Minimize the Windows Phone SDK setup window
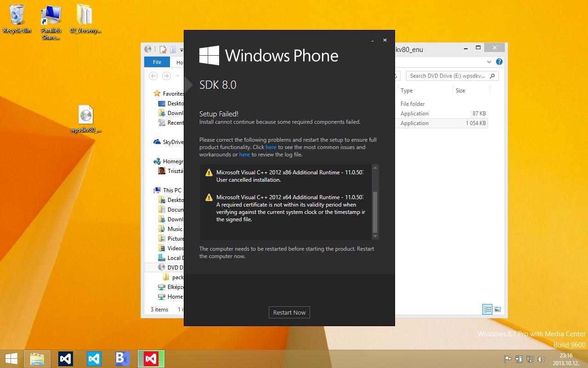The height and width of the screenshot is (368, 588). point(373,40)
